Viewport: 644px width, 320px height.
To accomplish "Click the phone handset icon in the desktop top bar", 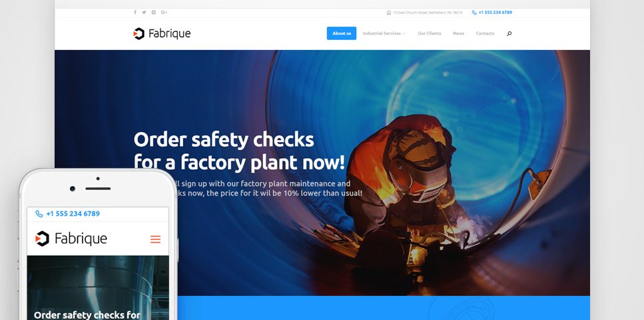I will pyautogui.click(x=474, y=13).
